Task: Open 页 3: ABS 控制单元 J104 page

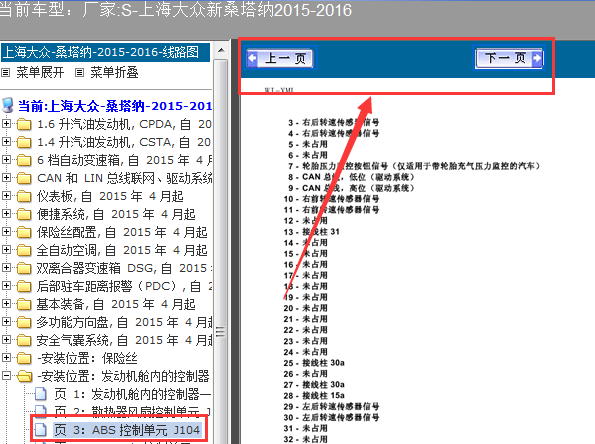Action: (x=127, y=430)
